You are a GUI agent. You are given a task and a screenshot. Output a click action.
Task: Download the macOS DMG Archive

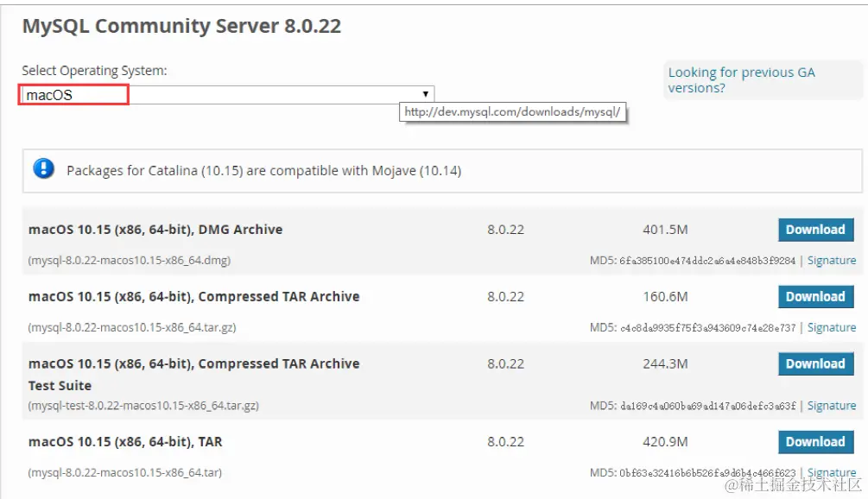pyautogui.click(x=815, y=230)
